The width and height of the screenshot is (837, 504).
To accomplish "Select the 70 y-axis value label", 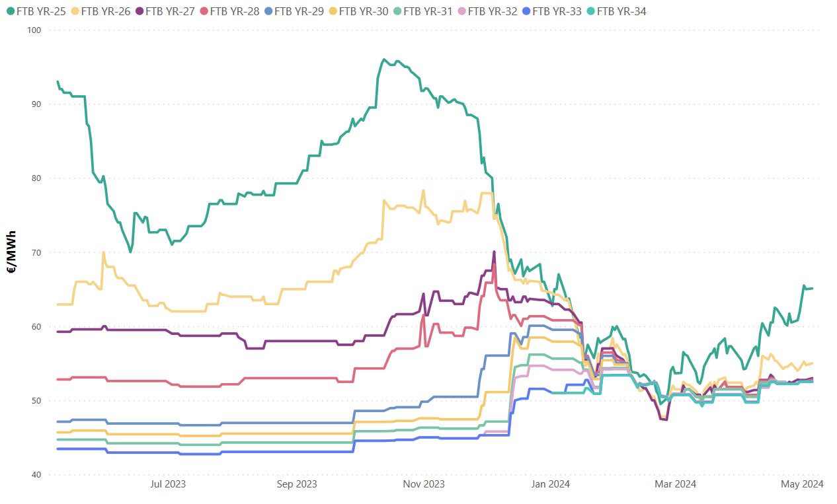I will pos(36,252).
